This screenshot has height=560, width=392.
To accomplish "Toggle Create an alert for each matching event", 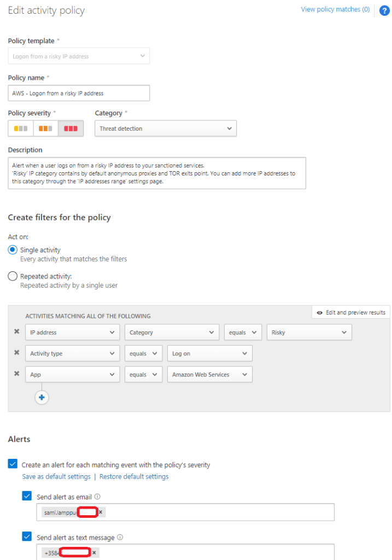I will tap(13, 464).
